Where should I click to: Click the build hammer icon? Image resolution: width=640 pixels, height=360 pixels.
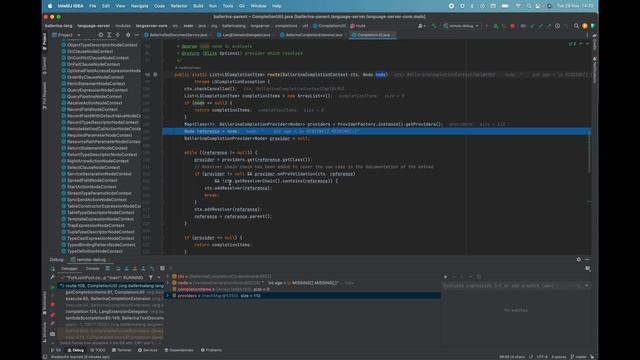tap(433, 26)
